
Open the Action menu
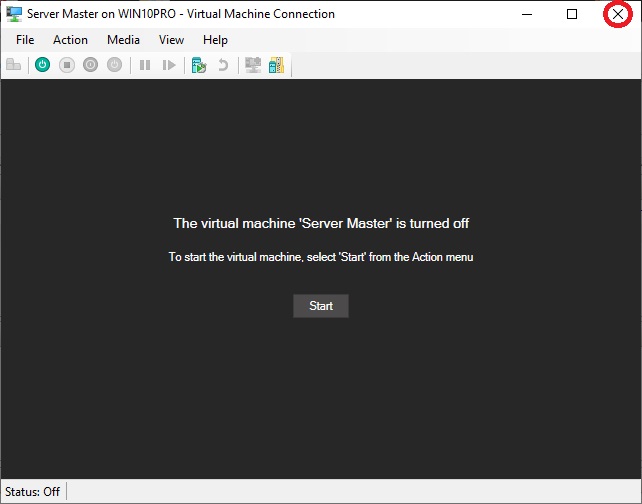coord(70,40)
